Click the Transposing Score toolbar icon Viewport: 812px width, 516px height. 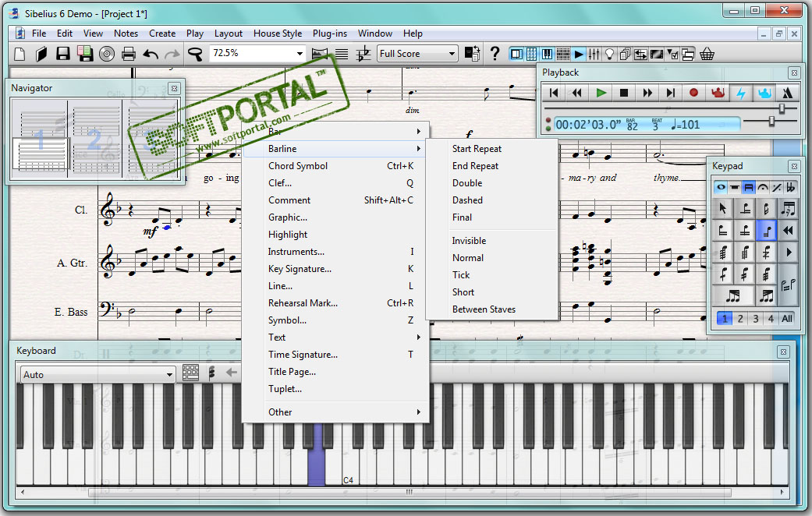point(364,54)
